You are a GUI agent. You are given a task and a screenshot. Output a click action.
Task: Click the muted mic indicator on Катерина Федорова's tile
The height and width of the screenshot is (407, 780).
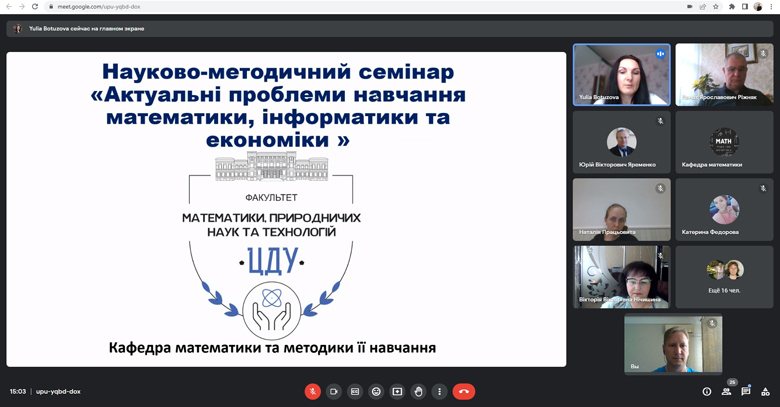(x=763, y=188)
